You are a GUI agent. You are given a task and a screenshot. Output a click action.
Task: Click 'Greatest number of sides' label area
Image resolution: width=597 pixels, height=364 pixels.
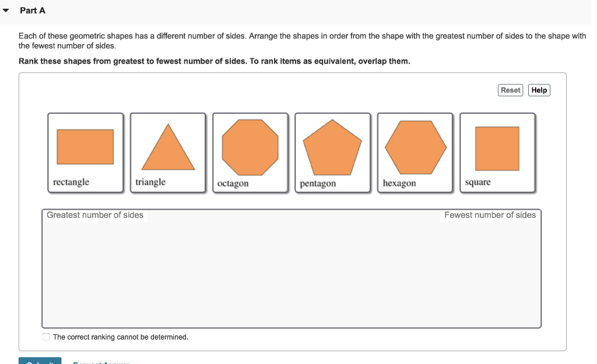point(96,215)
